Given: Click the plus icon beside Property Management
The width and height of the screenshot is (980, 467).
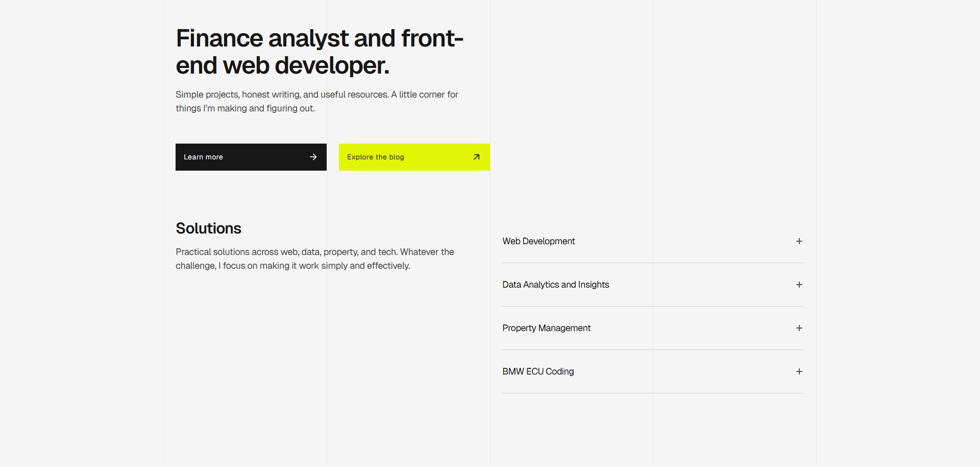Looking at the screenshot, I should (x=799, y=328).
